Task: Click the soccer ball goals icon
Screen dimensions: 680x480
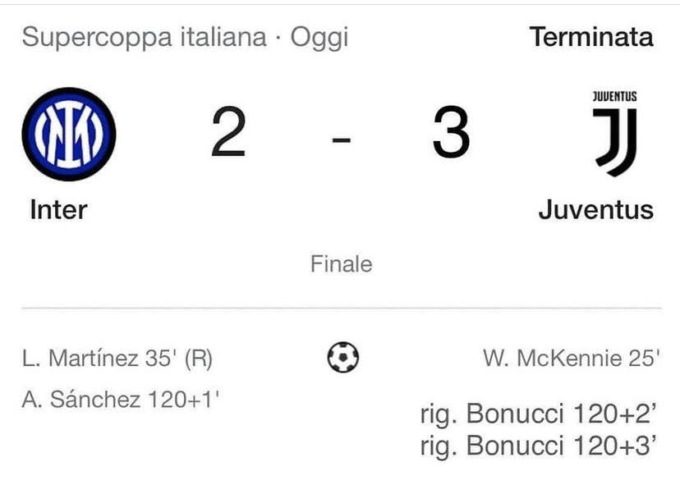Action: [343, 357]
